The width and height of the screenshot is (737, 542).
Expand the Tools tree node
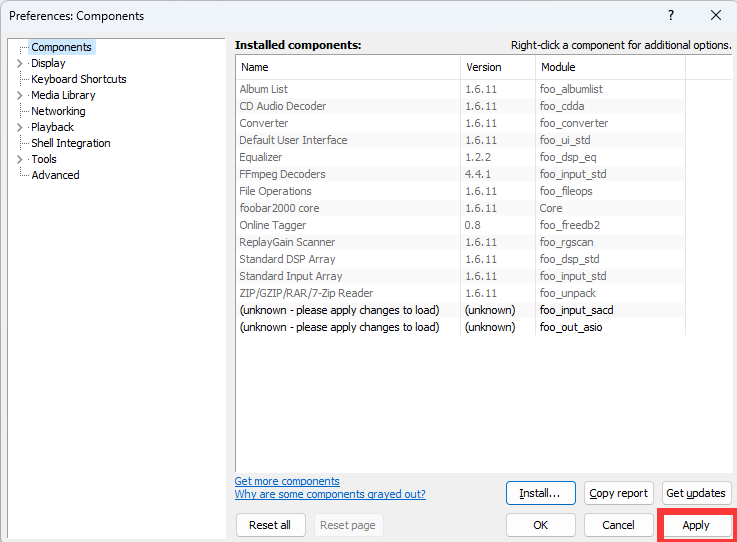coord(19,159)
